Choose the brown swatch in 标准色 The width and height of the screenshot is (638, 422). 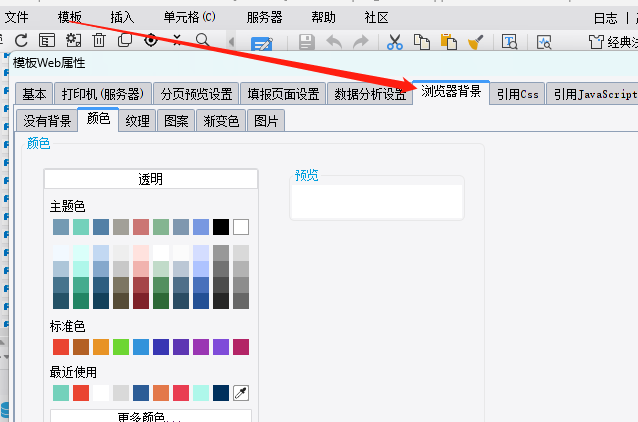81,347
